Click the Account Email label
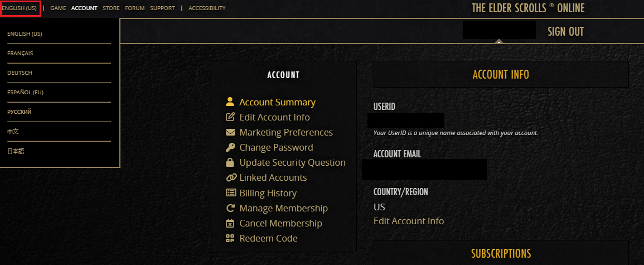This screenshot has height=265, width=644. (397, 154)
